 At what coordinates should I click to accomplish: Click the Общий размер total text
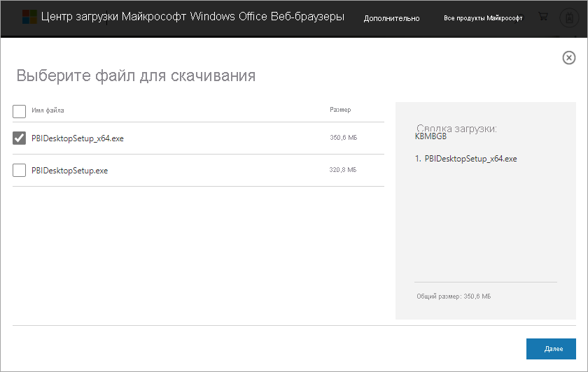click(454, 296)
